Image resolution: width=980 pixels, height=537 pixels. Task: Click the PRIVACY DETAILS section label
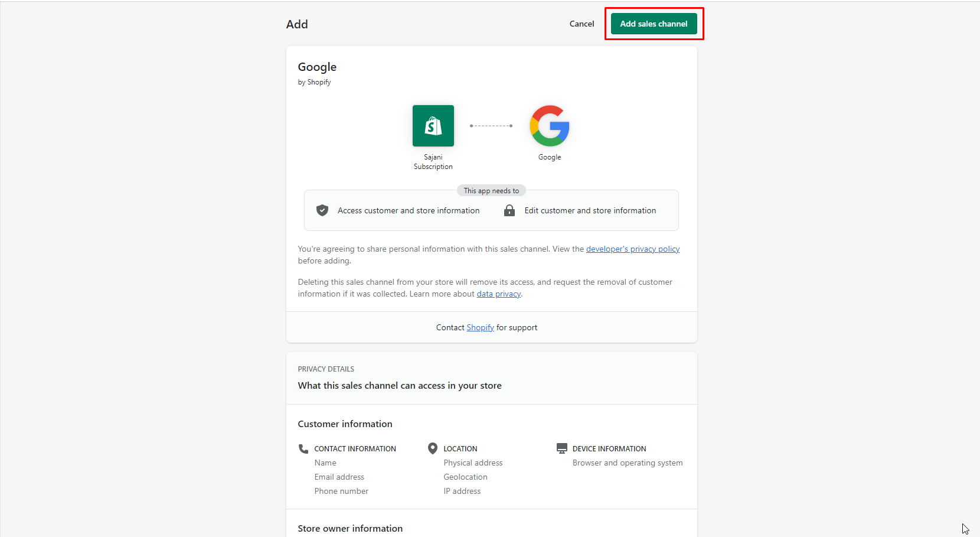[326, 369]
